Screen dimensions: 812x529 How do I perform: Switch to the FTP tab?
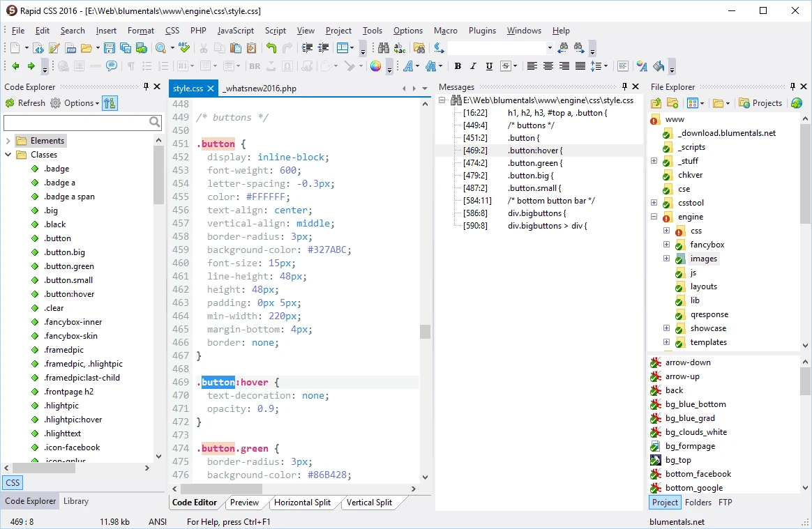tap(725, 502)
